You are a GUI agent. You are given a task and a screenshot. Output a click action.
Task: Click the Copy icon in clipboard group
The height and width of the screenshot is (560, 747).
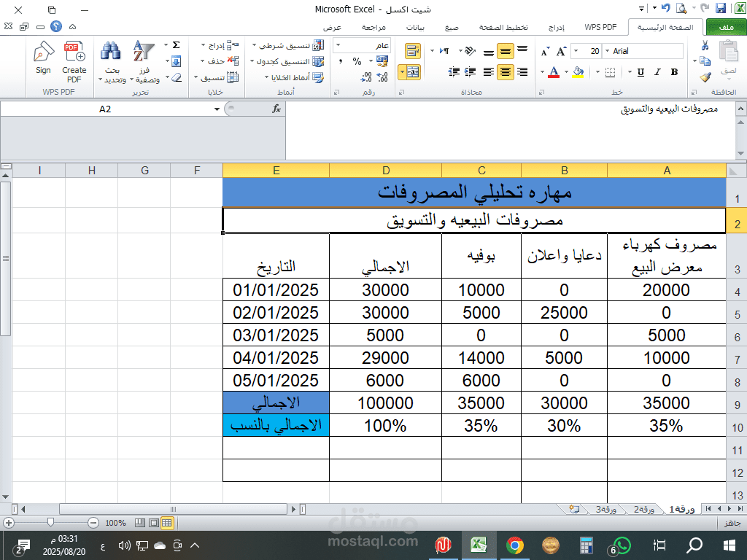click(705, 61)
